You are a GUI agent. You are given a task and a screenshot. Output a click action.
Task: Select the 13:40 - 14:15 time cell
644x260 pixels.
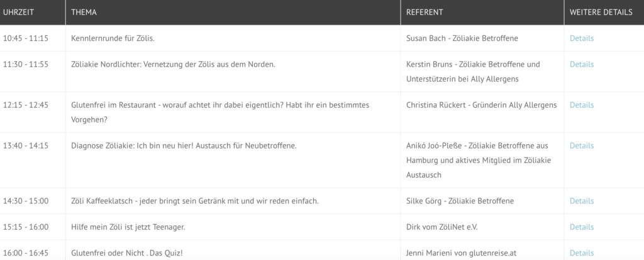33,160
